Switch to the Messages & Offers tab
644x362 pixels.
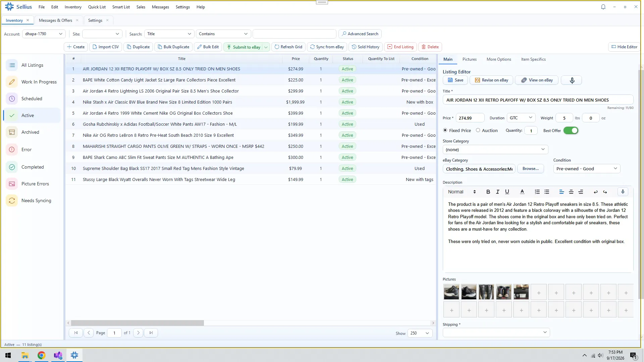point(55,20)
